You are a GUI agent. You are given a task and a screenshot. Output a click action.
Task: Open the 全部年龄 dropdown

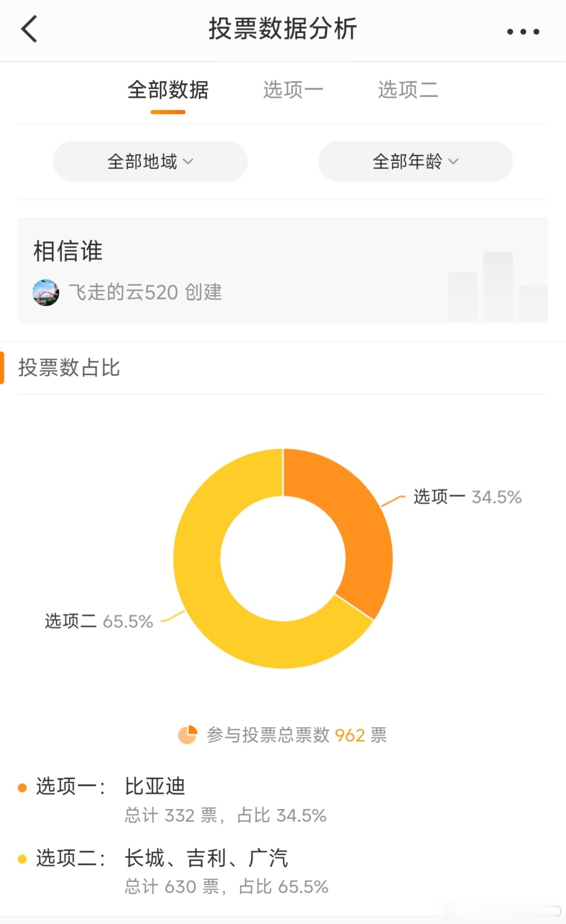click(415, 162)
